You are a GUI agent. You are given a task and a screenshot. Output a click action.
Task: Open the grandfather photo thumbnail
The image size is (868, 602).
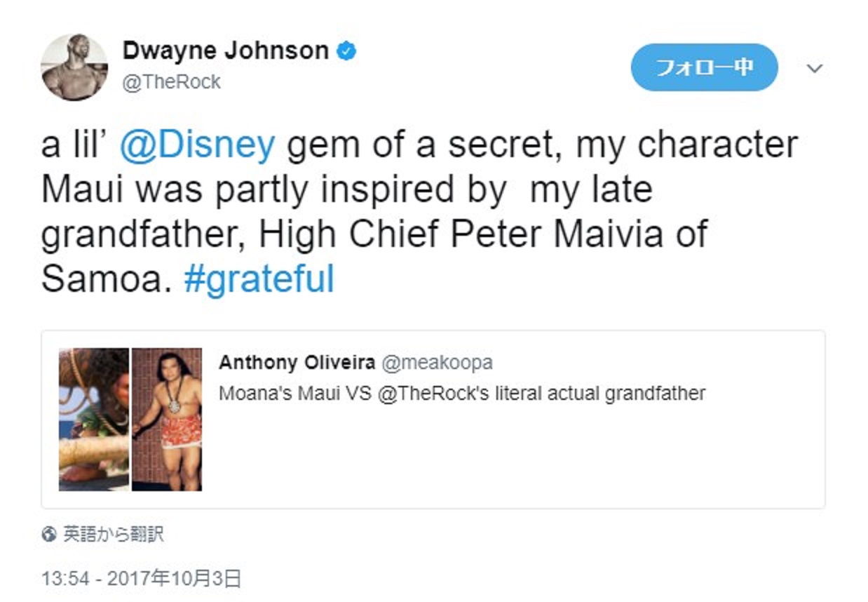tap(167, 419)
